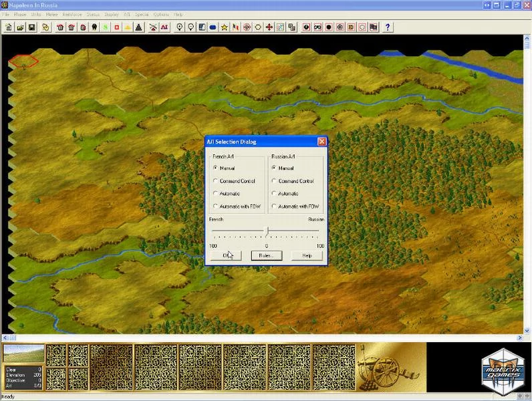
Task: Click the black head silhouette icon
Action: coord(94,27)
